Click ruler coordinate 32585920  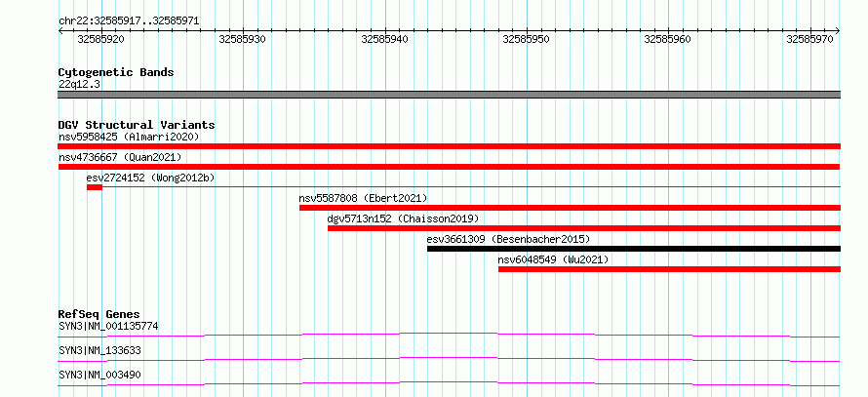(100, 39)
